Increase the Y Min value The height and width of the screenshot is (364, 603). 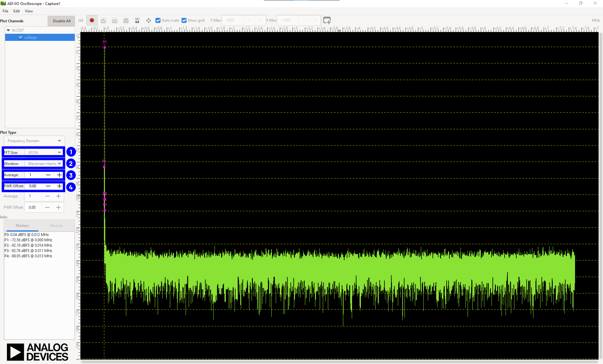tap(315, 20)
